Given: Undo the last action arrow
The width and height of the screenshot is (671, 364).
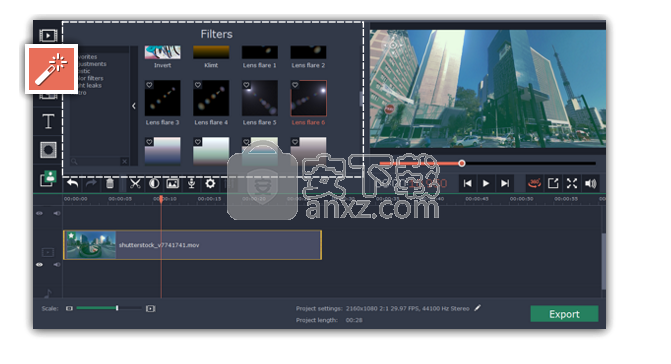Looking at the screenshot, I should [x=73, y=184].
